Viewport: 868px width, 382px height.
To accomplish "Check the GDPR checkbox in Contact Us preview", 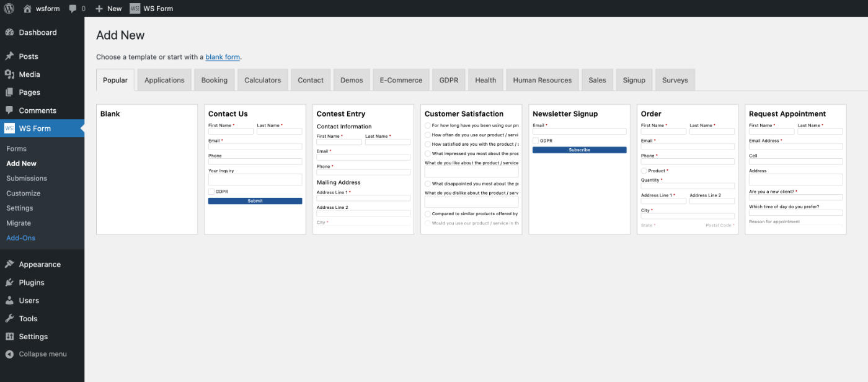I will click(211, 192).
